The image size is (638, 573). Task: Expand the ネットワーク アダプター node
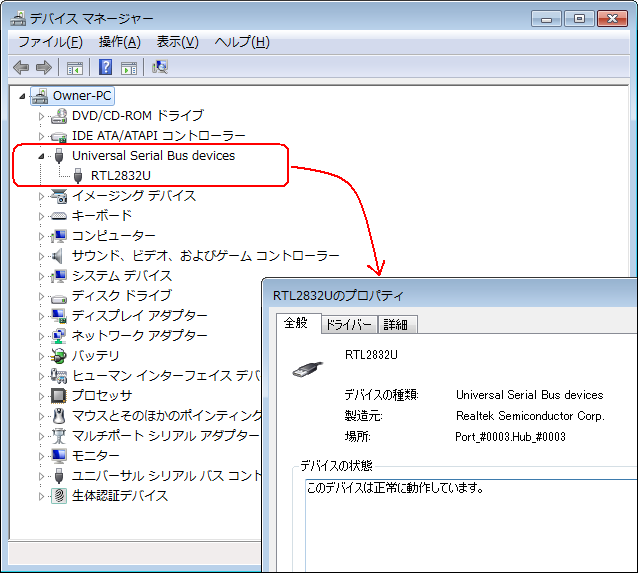tap(41, 336)
